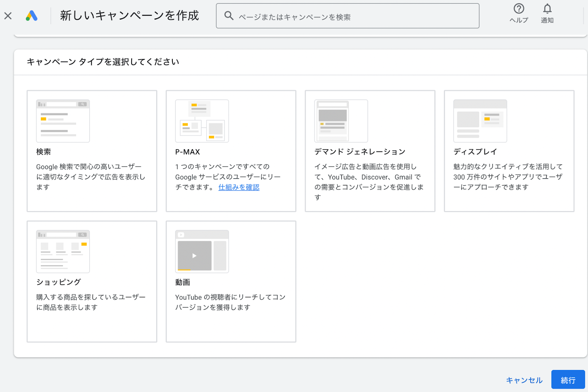
Task: Click the ディスプレイ card description text
Action: coord(508,177)
